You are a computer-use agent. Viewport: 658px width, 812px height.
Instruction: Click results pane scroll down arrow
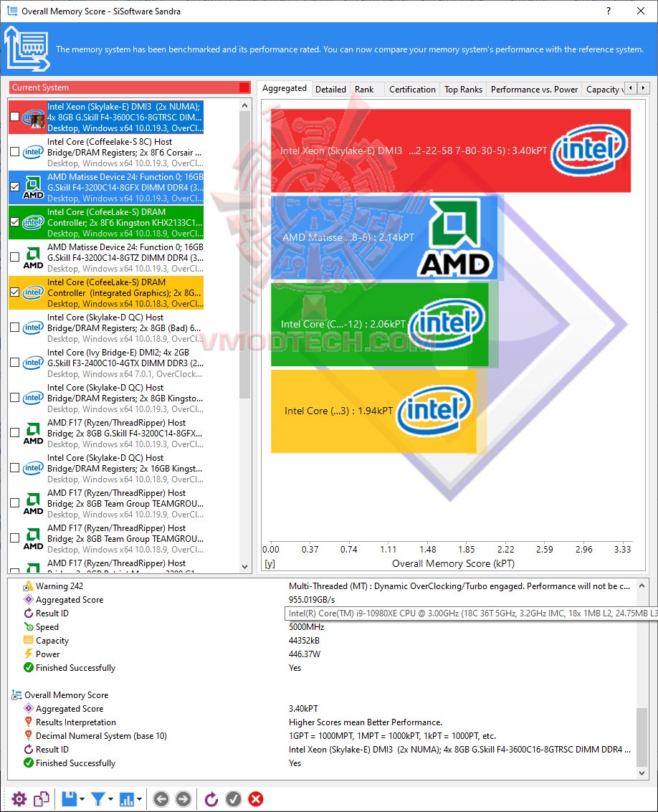(642, 773)
